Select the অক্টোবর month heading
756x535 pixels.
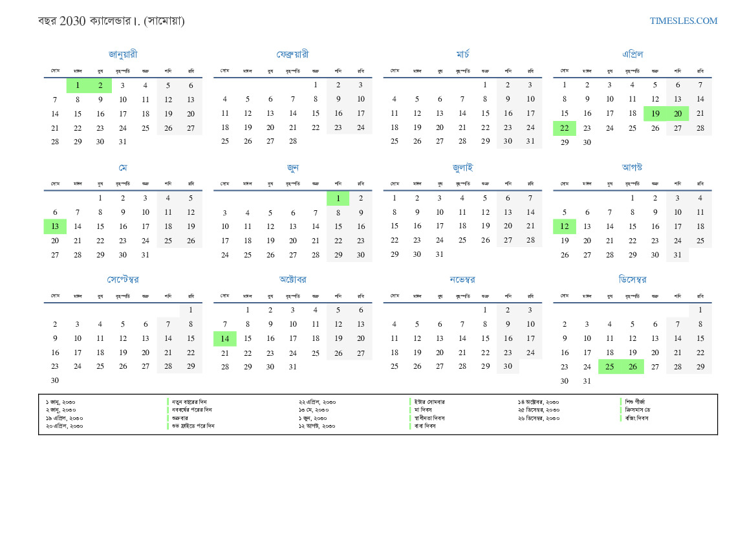(293, 279)
